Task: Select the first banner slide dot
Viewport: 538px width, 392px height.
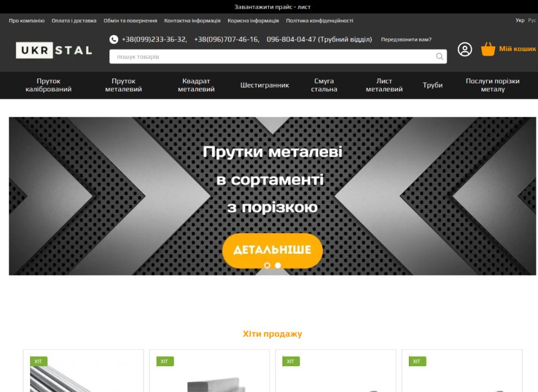Action: pos(267,265)
